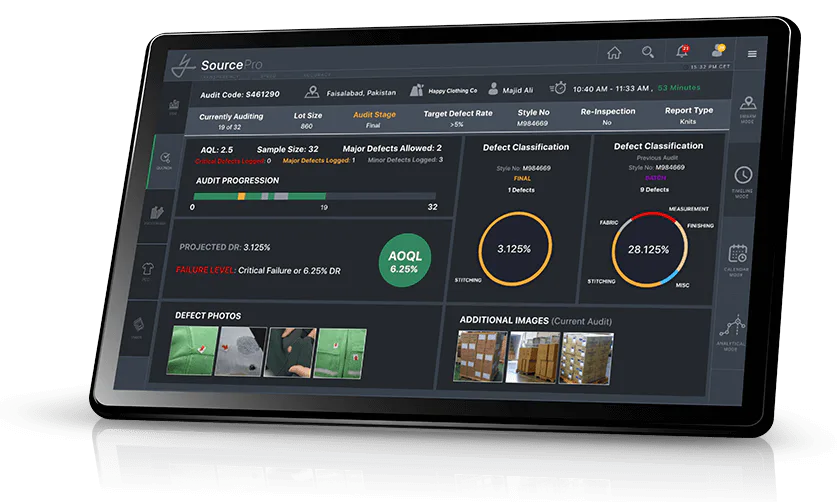The height and width of the screenshot is (502, 838).
Task: Open second additional image of pallet boxes
Action: [532, 357]
